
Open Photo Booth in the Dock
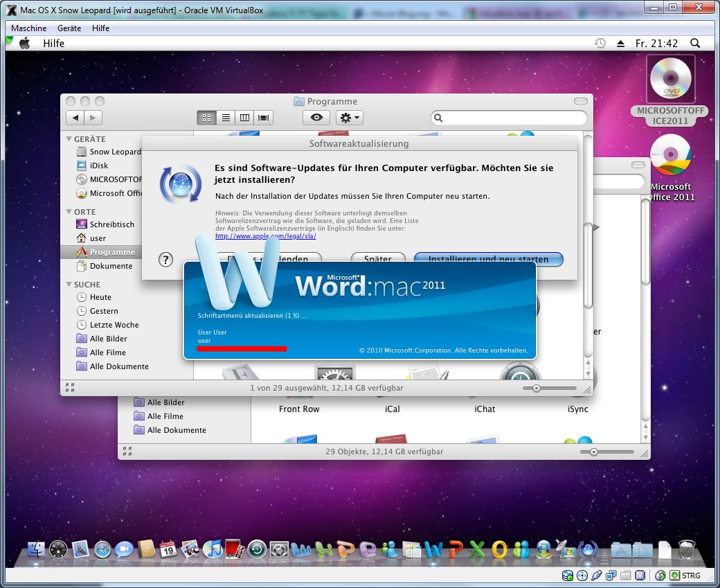tap(235, 549)
